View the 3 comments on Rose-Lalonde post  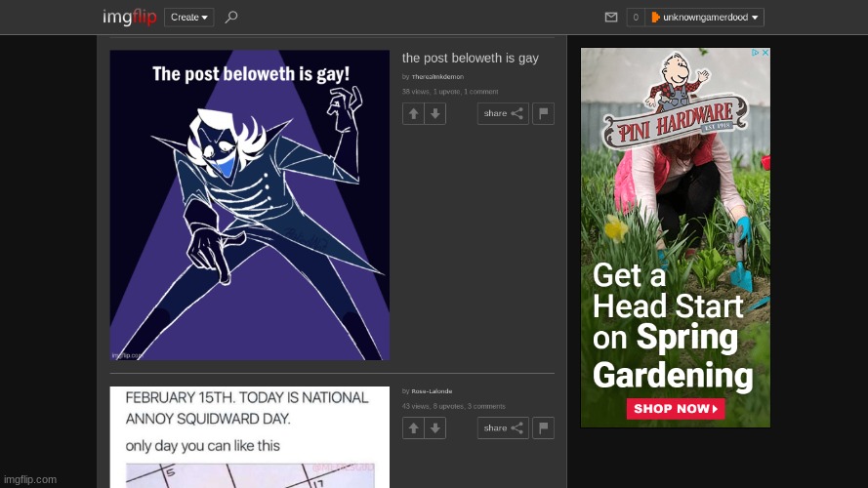click(486, 406)
